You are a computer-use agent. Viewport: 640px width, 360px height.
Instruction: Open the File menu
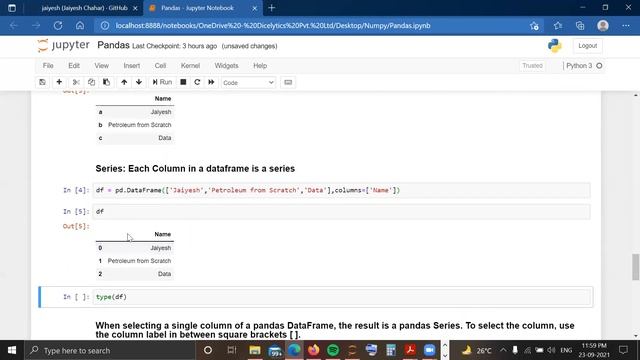point(48,66)
